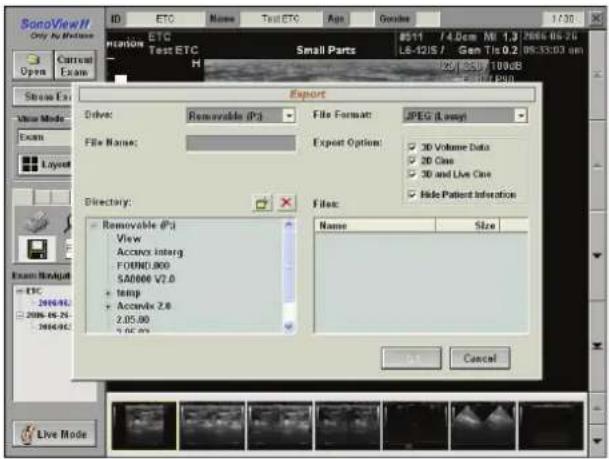Click the Layout grid icon
Image resolution: width=609 pixels, height=459 pixels.
pyautogui.click(x=30, y=164)
